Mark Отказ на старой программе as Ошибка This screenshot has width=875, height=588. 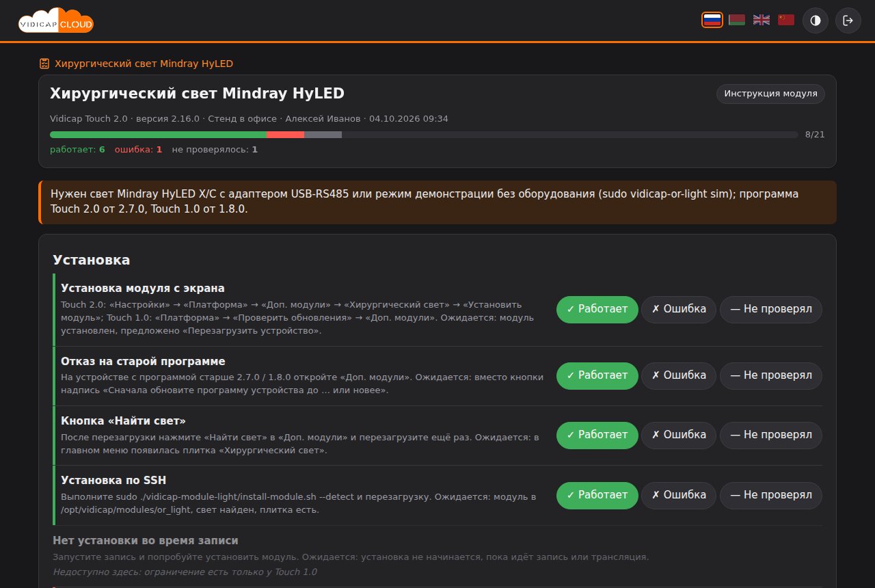(x=679, y=375)
